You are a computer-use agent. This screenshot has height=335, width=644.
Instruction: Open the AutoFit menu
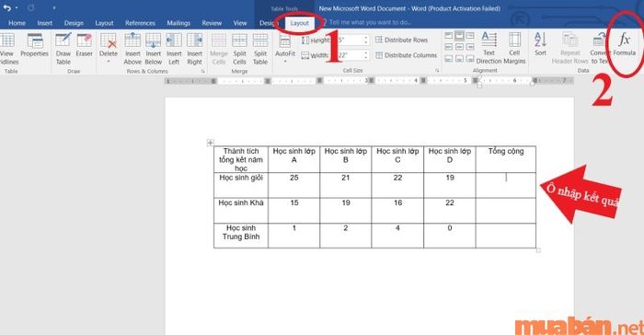[x=285, y=49]
